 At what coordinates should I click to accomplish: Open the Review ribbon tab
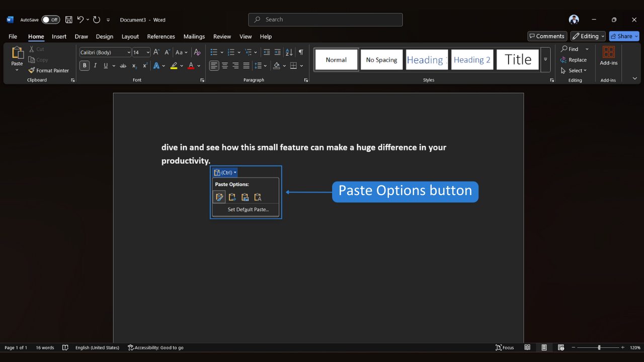pyautogui.click(x=222, y=36)
